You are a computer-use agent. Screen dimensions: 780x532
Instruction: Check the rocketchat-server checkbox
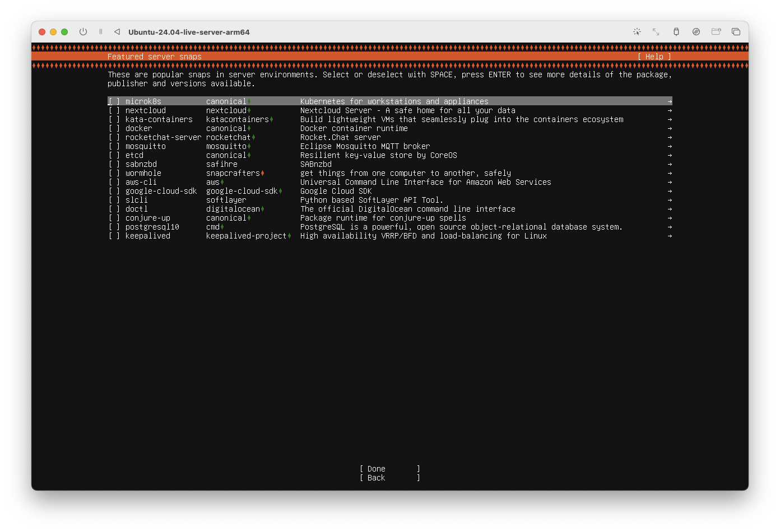pos(114,137)
